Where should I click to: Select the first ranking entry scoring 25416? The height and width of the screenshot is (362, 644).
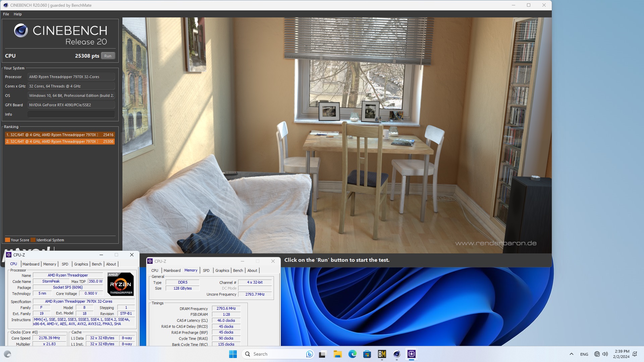[60, 135]
